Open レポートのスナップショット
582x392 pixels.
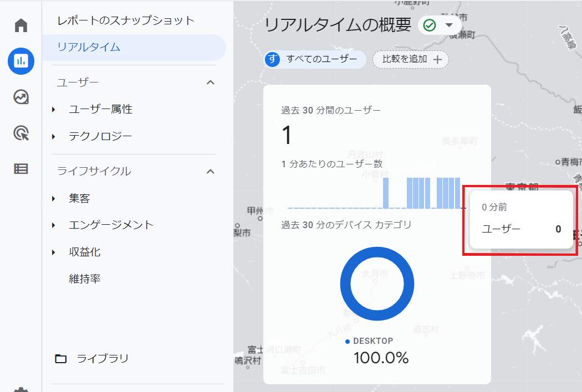click(126, 20)
